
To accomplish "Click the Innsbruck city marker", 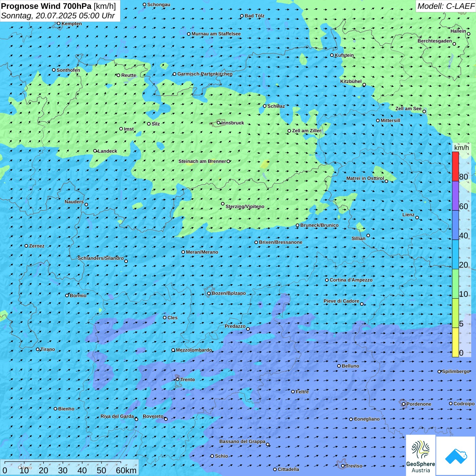I will 219,123.
